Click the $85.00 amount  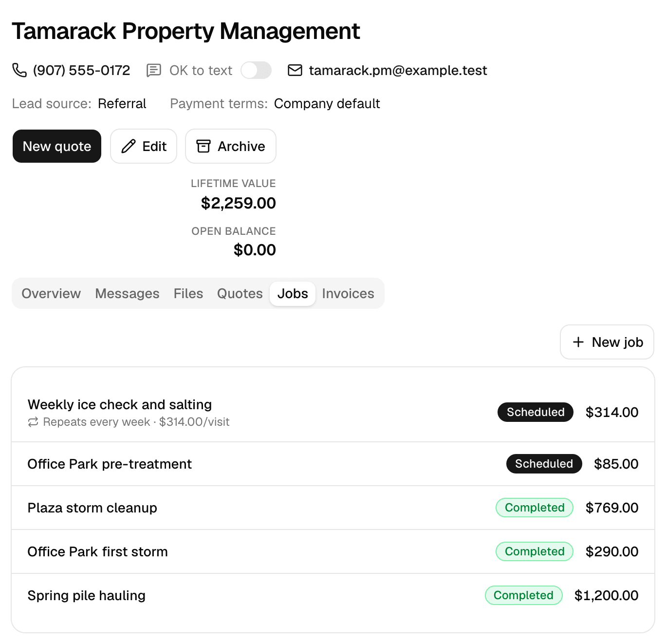coord(616,464)
